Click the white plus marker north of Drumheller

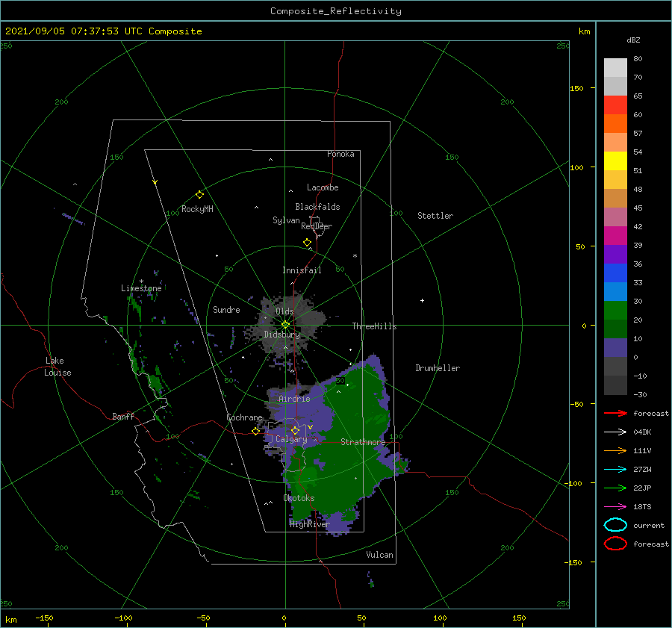[422, 300]
